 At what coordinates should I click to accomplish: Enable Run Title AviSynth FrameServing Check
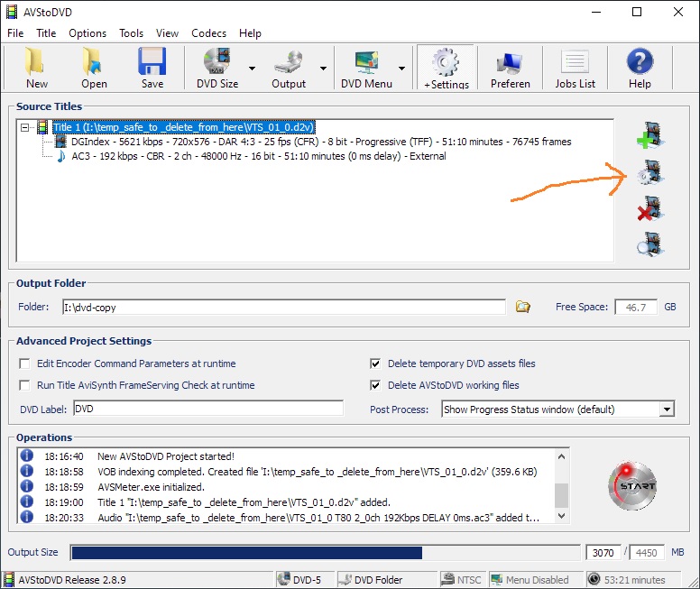(x=24, y=385)
